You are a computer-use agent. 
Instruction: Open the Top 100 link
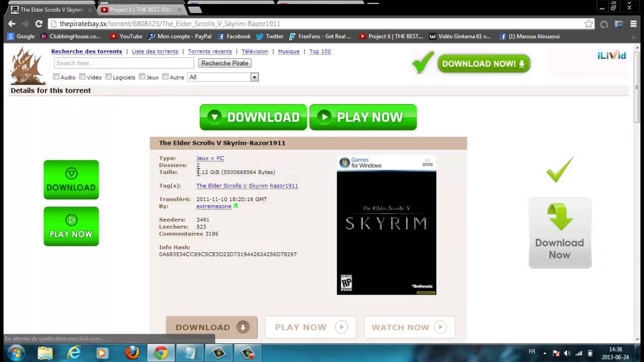pos(320,51)
